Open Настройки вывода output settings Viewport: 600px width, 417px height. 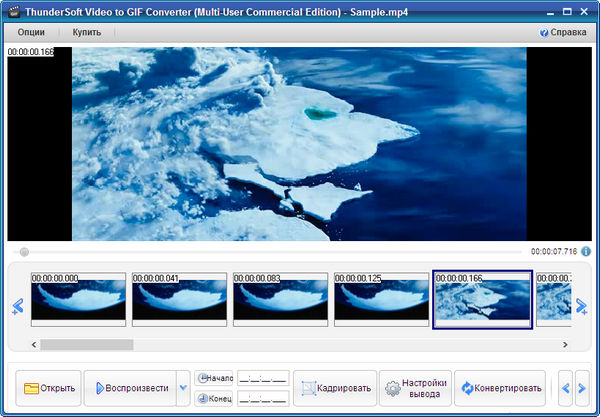(x=414, y=388)
